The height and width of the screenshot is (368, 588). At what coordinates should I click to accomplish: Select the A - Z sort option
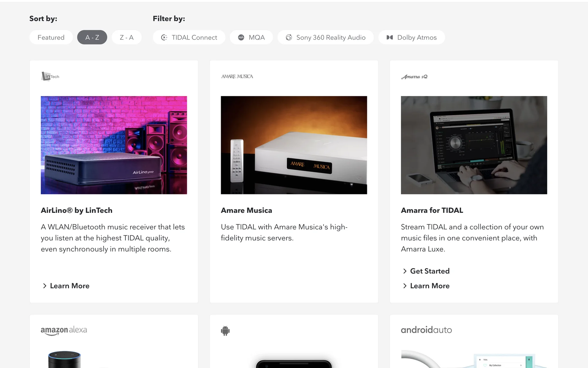coord(92,37)
